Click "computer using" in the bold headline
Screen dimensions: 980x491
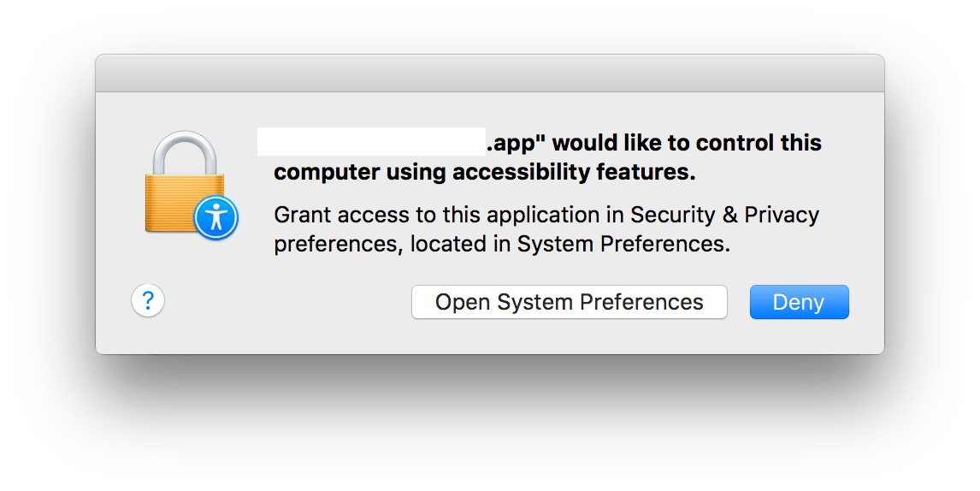(359, 172)
